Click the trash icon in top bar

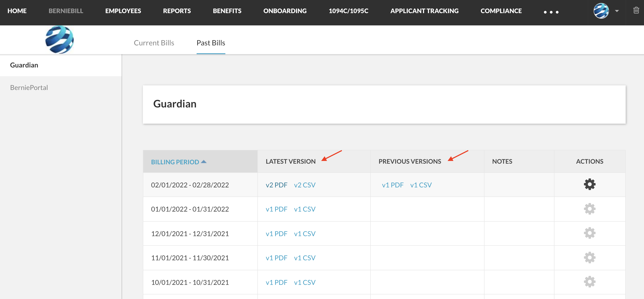pos(636,10)
